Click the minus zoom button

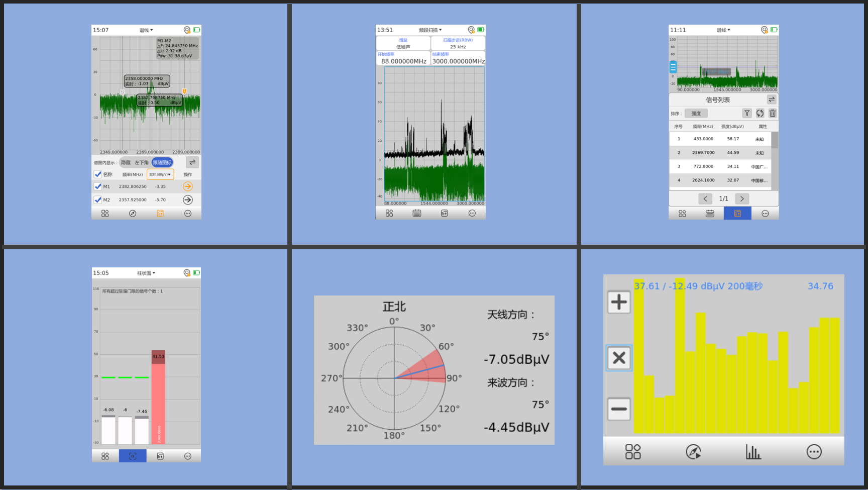click(x=619, y=409)
